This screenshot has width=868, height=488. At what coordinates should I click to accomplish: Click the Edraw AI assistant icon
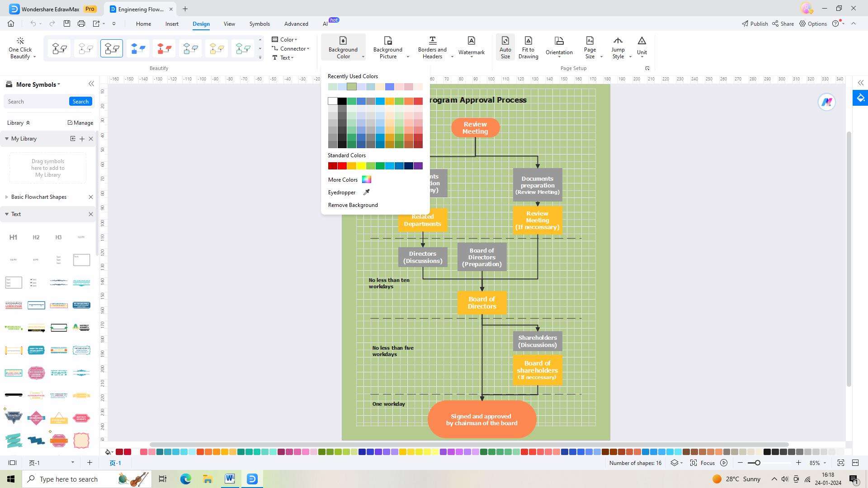pyautogui.click(x=827, y=102)
